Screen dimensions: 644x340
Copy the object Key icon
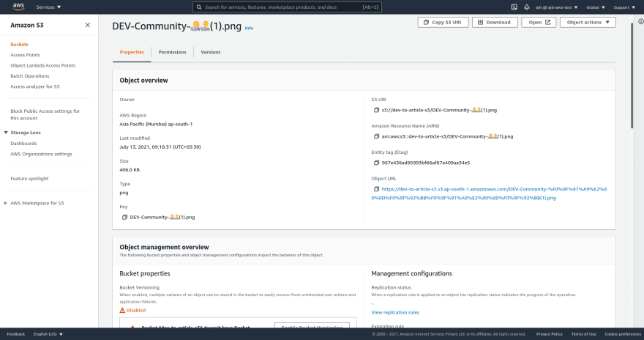(124, 217)
